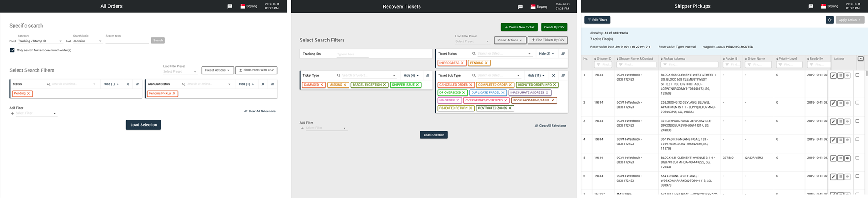The width and height of the screenshot is (868, 198).
Task: Click plus icon beside Add Filter in All Orders
Action: (x=12, y=113)
